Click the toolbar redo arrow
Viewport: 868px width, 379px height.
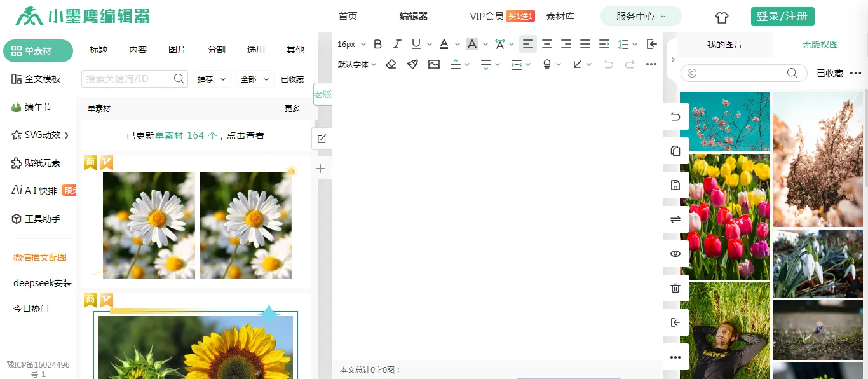coord(630,64)
